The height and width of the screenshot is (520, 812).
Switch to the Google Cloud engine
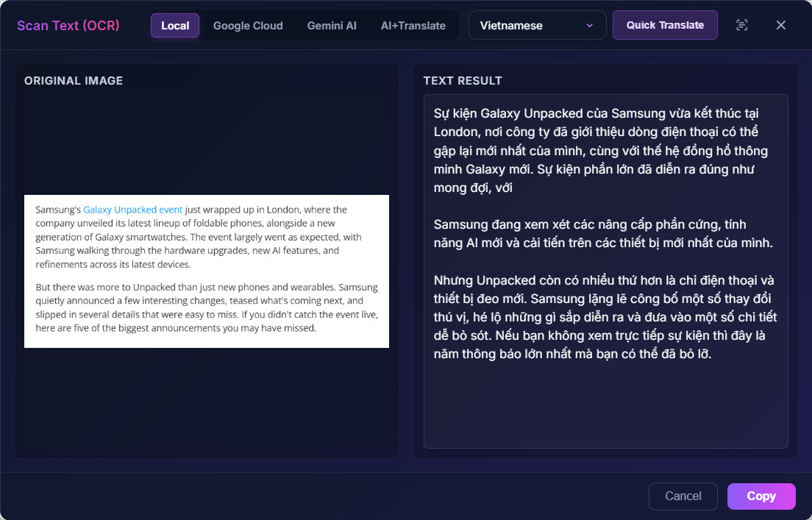(248, 26)
